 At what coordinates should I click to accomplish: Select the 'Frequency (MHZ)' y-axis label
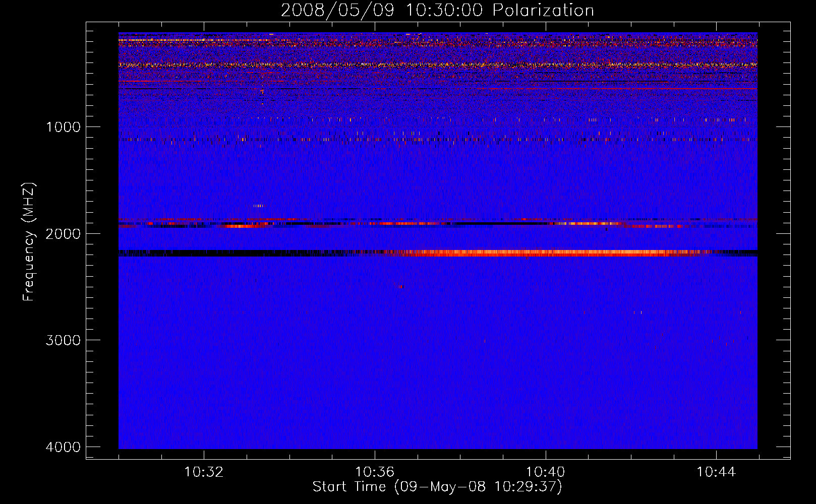pyautogui.click(x=29, y=242)
